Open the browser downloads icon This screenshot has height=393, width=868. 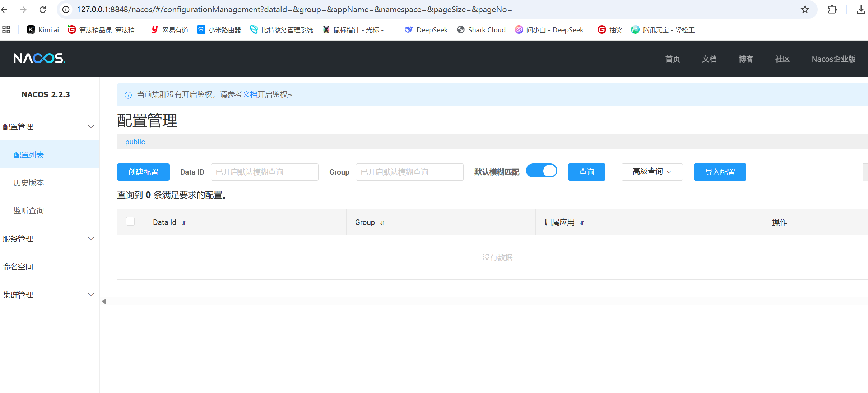click(861, 10)
